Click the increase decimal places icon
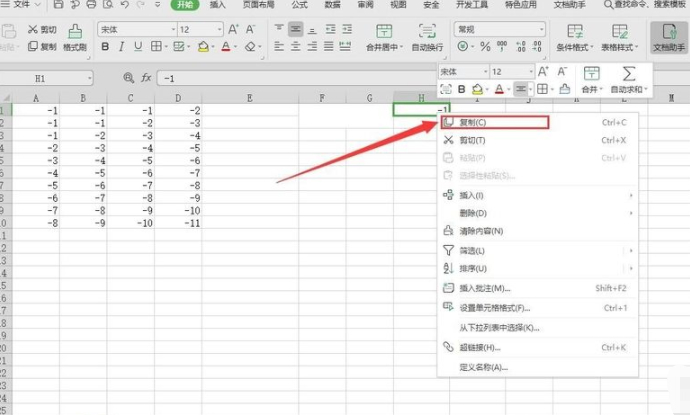 pyautogui.click(x=521, y=46)
